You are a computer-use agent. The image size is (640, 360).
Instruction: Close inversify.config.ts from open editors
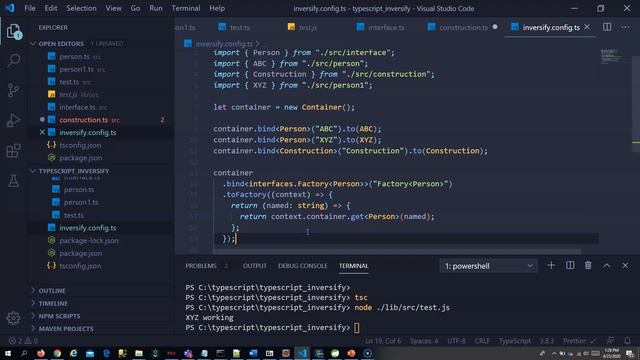[x=42, y=132]
